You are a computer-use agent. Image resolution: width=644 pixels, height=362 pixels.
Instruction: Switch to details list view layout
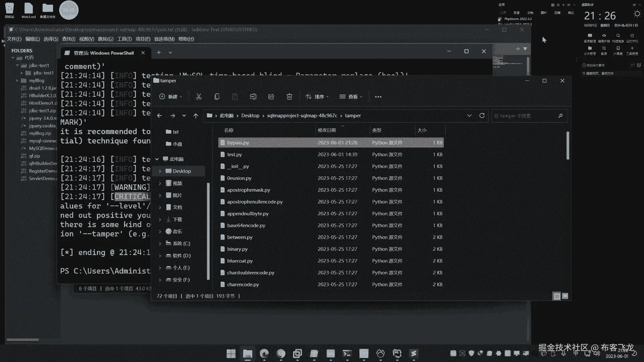(x=556, y=296)
